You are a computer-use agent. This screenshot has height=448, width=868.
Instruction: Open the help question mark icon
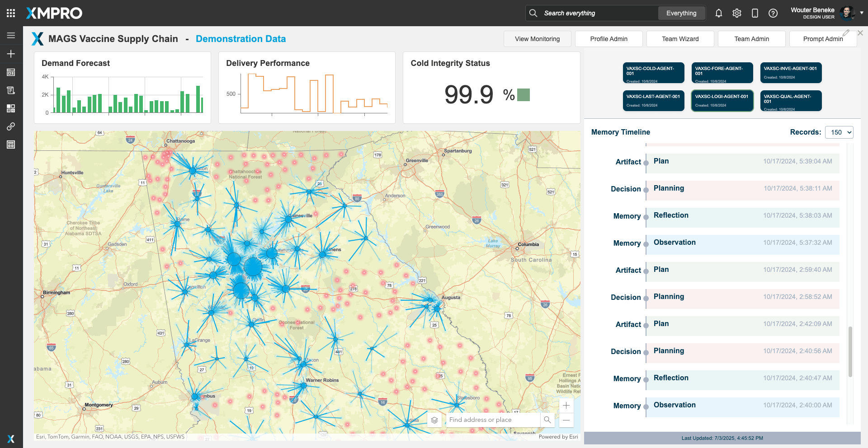pos(773,13)
